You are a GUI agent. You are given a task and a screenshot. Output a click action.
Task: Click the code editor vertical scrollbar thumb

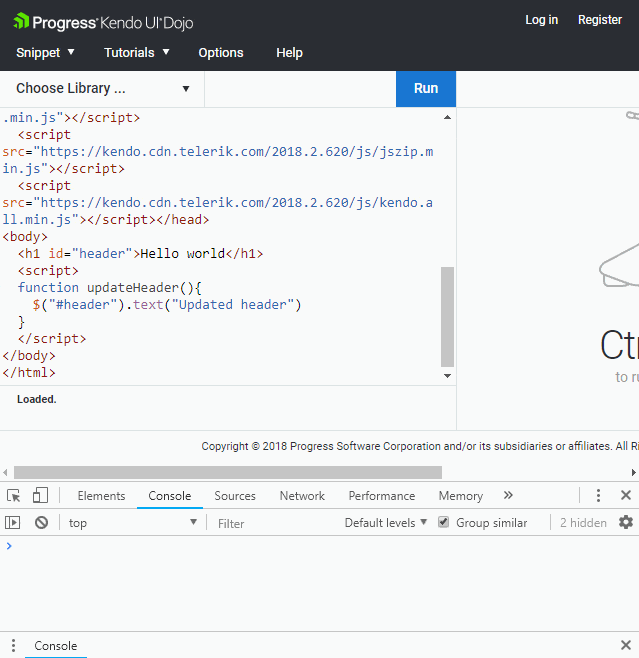click(447, 317)
